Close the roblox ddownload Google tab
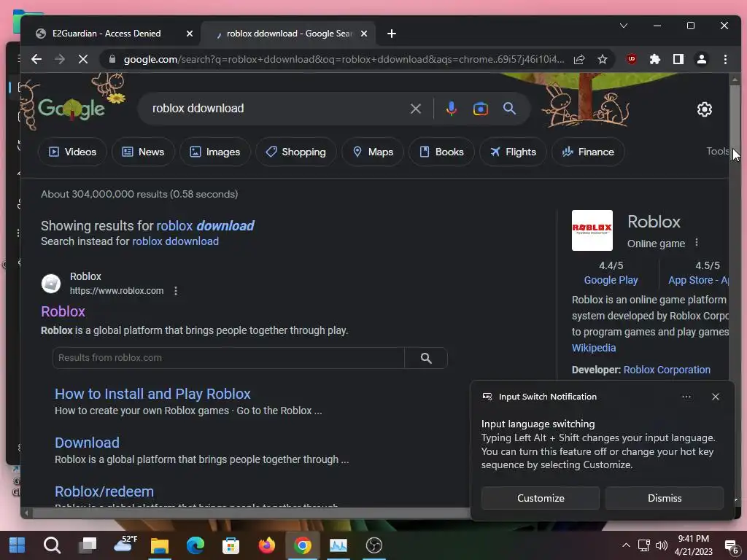 click(364, 34)
